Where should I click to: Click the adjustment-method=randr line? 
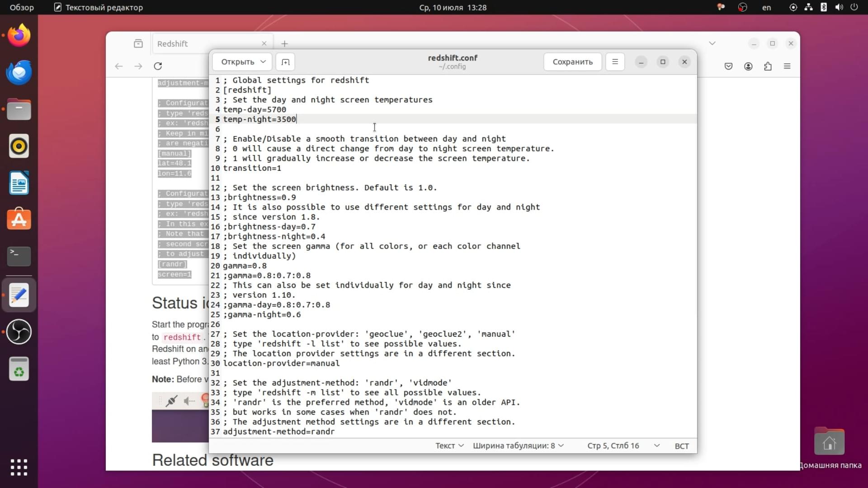(279, 432)
